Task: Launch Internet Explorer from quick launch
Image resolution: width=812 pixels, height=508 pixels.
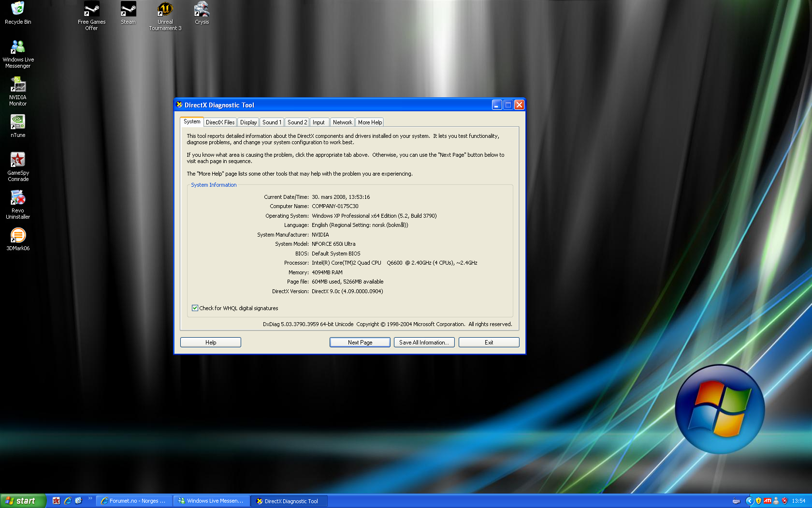Action: (x=68, y=501)
